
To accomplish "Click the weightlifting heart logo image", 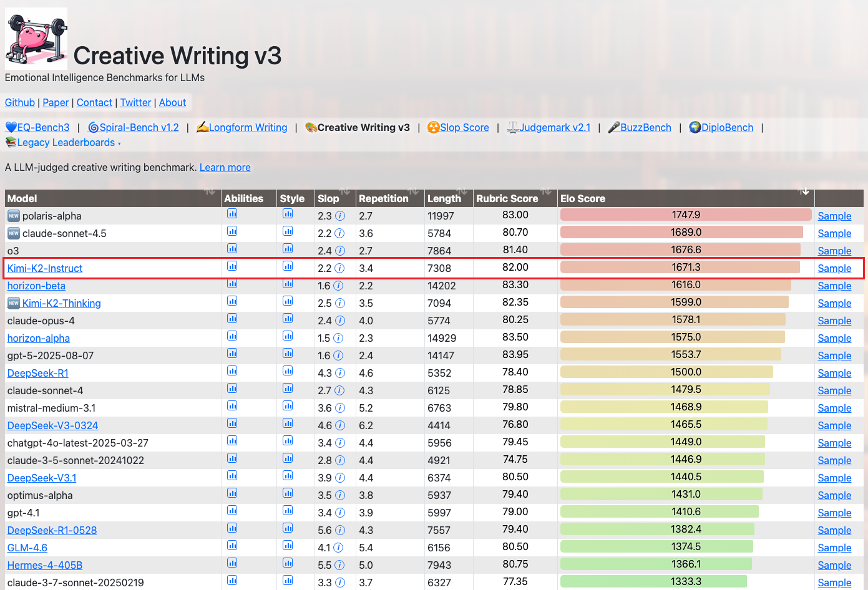I will point(36,39).
